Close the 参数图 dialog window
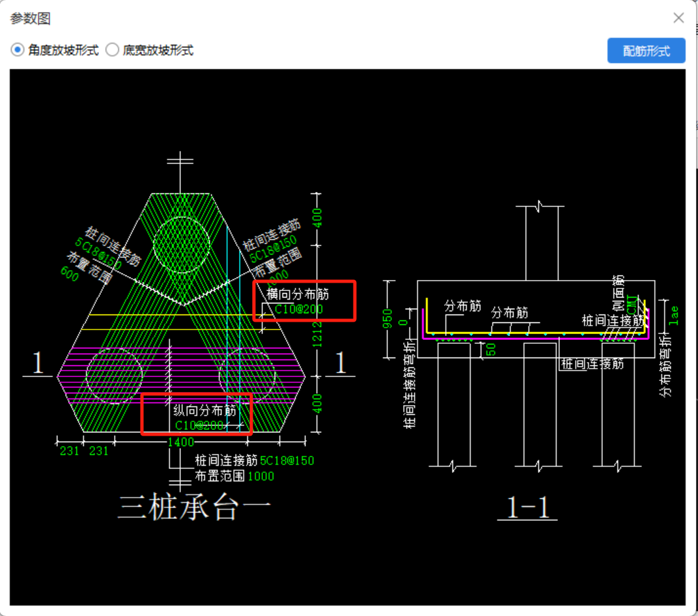Screen dimensions: 698x616 coord(678,18)
